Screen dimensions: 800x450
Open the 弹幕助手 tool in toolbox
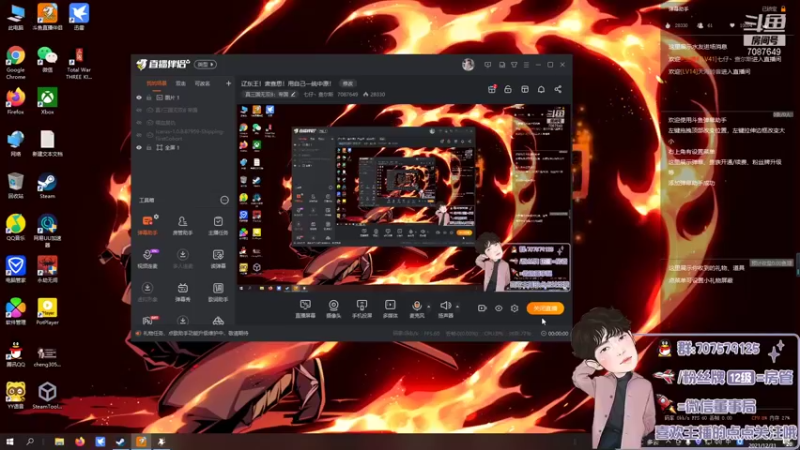[x=147, y=225]
